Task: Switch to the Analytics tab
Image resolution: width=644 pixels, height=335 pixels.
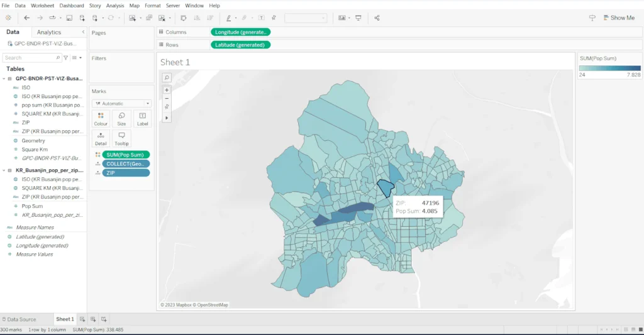Action: [49, 32]
